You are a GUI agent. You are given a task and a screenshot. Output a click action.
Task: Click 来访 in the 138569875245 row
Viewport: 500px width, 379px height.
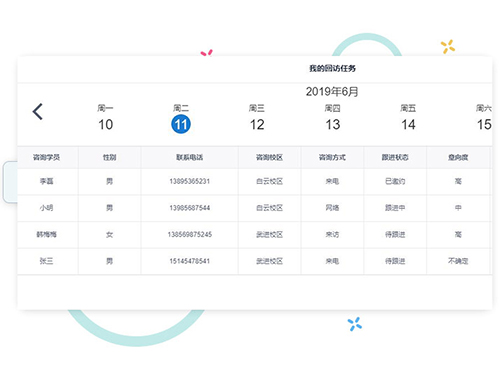coord(332,235)
